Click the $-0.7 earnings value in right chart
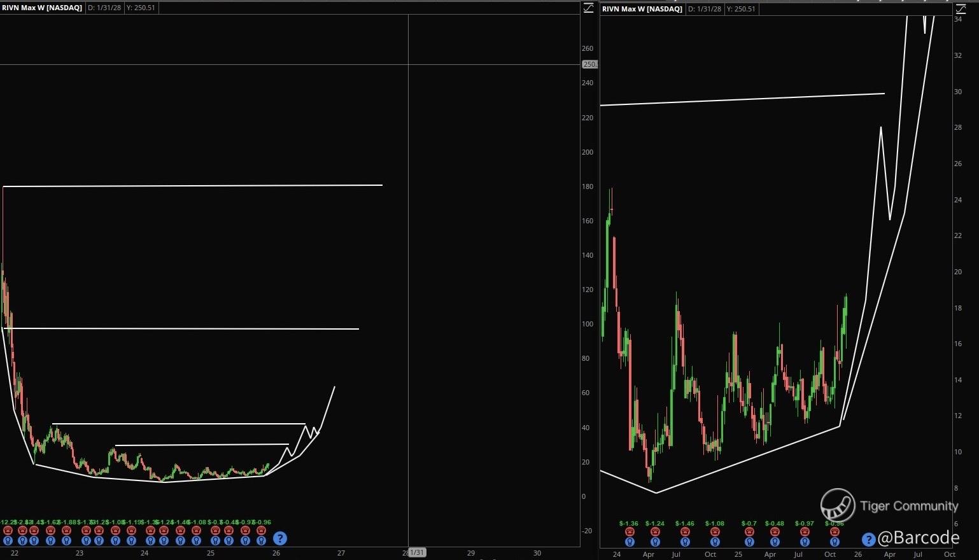 coord(749,524)
